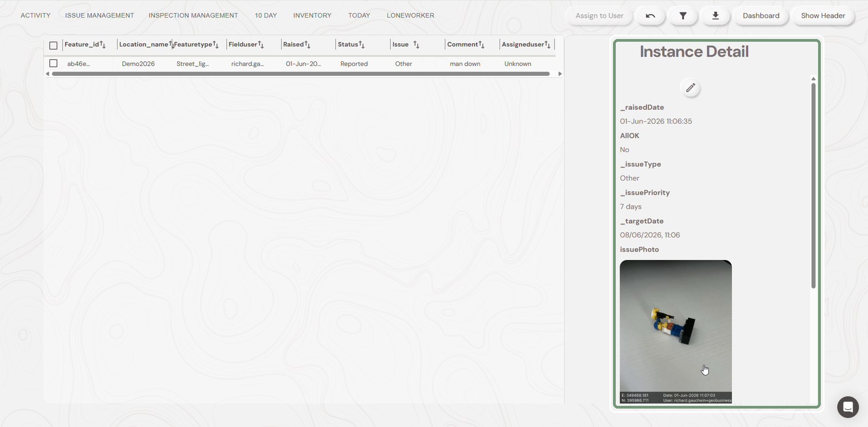
Task: Sort by Featuretype column arrows
Action: pyautogui.click(x=215, y=44)
